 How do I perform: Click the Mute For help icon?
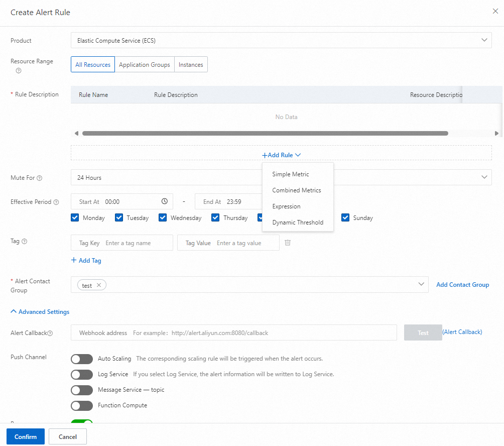coord(40,178)
